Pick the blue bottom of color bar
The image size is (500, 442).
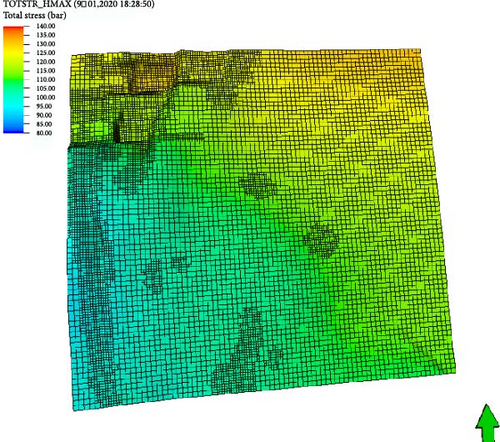(x=13, y=129)
